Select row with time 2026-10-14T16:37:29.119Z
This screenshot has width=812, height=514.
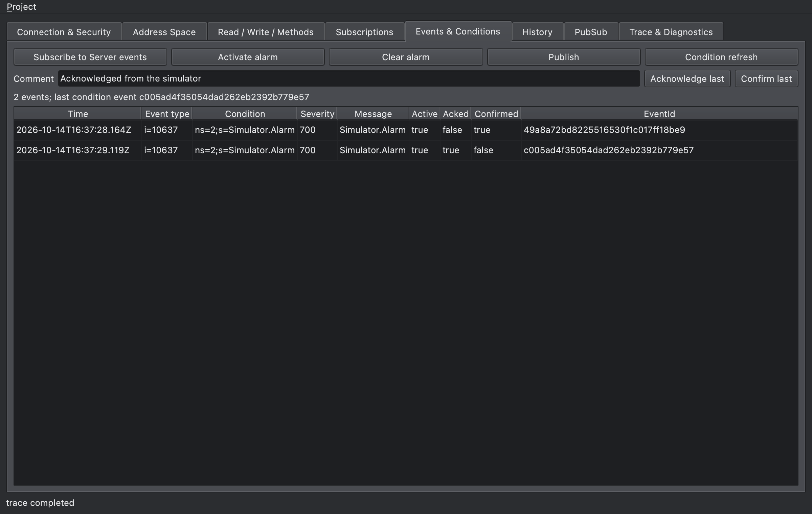pos(406,150)
